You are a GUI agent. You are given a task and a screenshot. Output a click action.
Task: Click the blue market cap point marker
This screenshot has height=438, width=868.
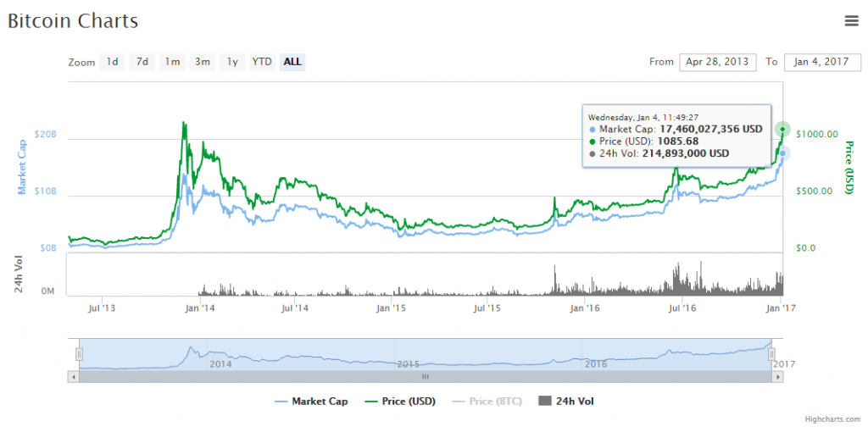tap(782, 153)
